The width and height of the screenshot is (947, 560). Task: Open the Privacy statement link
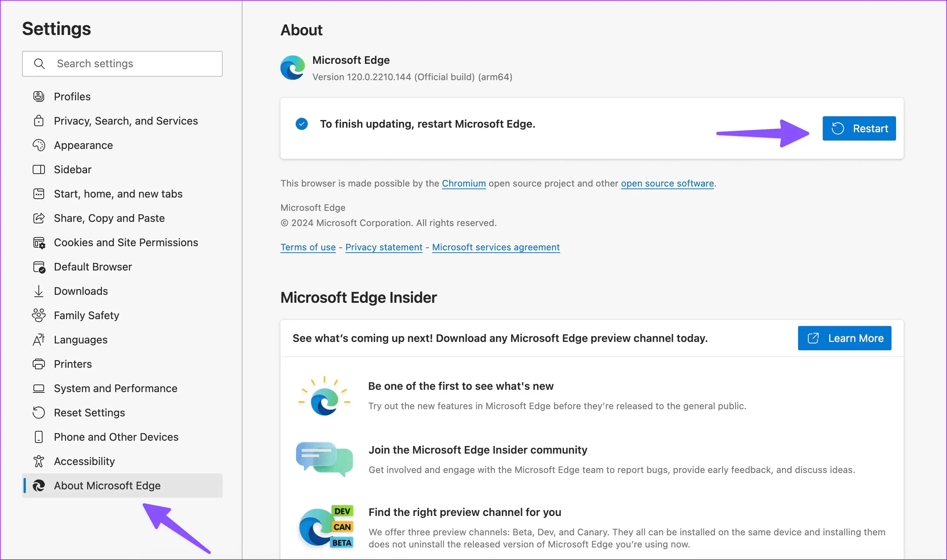384,247
